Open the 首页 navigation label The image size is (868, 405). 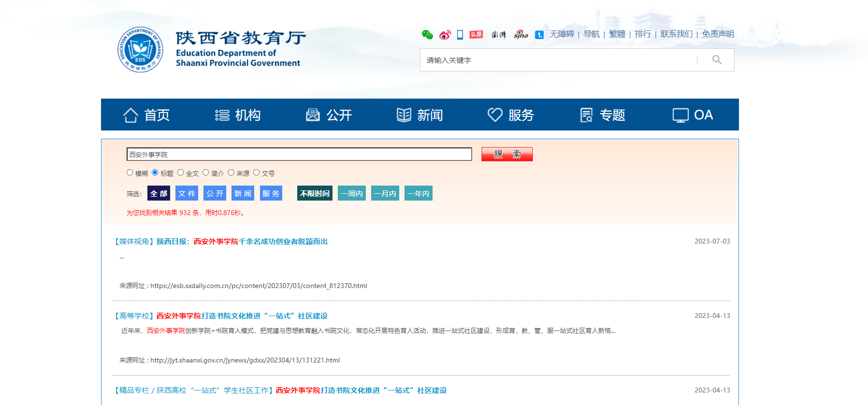pos(157,115)
